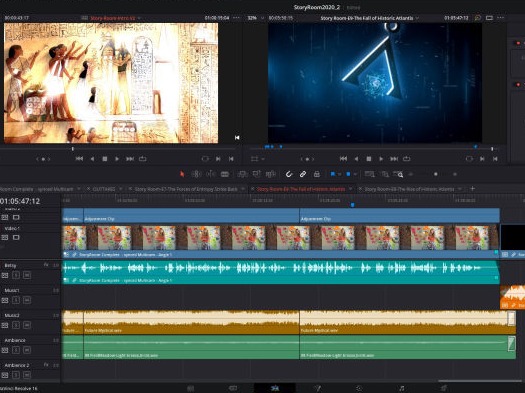Image resolution: width=525 pixels, height=393 pixels.
Task: Open timeline viewer three-dot options menu
Action: (501, 18)
